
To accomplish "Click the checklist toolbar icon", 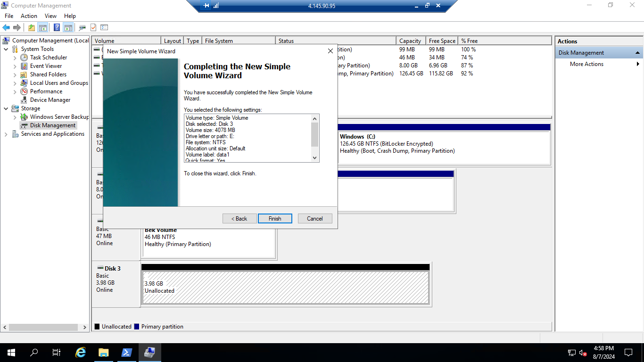I will click(x=104, y=27).
